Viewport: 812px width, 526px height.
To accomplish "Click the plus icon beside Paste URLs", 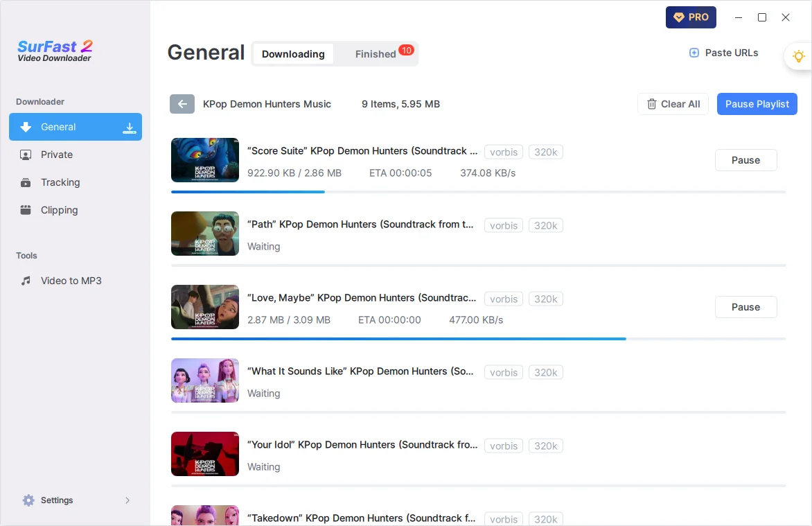I will 694,53.
